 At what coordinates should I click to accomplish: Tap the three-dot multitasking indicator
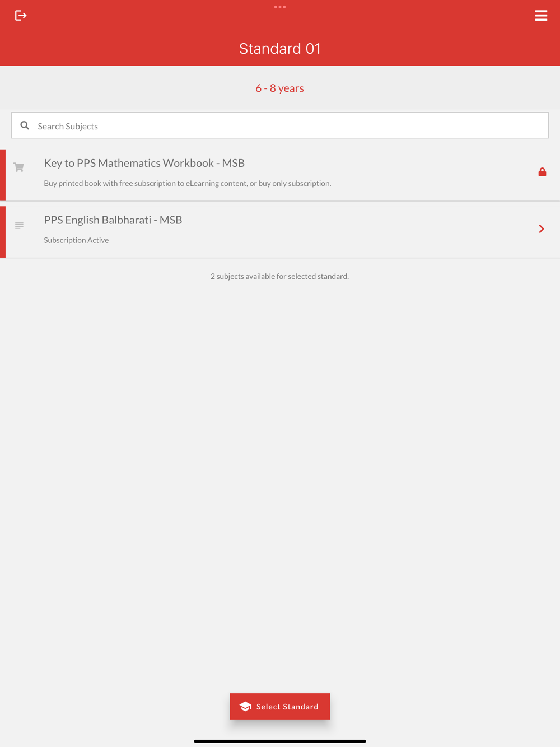(x=280, y=7)
